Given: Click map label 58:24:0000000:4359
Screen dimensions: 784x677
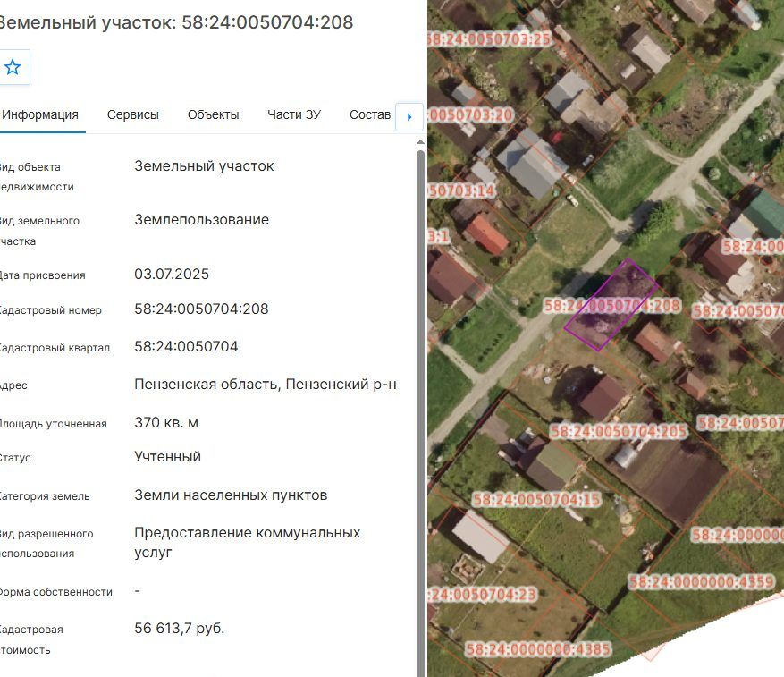Looking at the screenshot, I should click(x=701, y=582).
